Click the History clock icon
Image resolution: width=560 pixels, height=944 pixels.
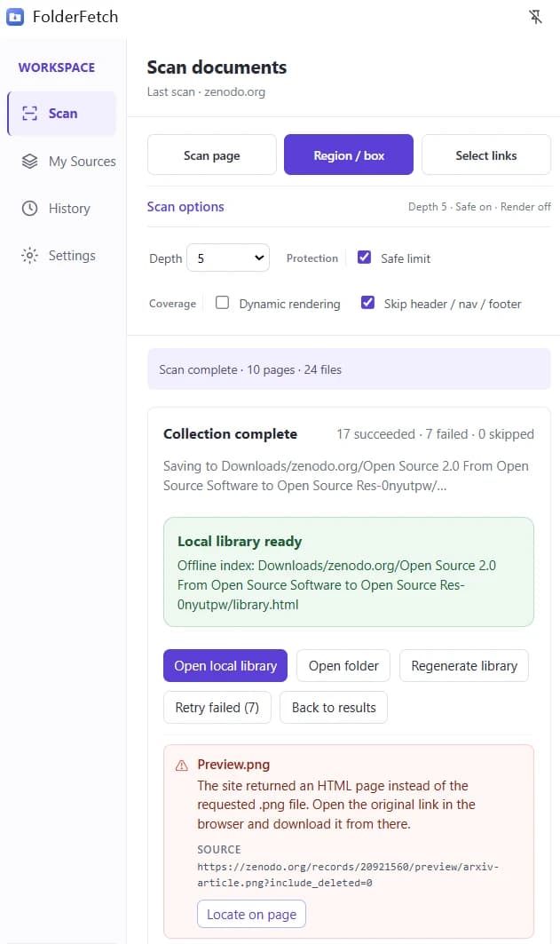click(x=29, y=209)
